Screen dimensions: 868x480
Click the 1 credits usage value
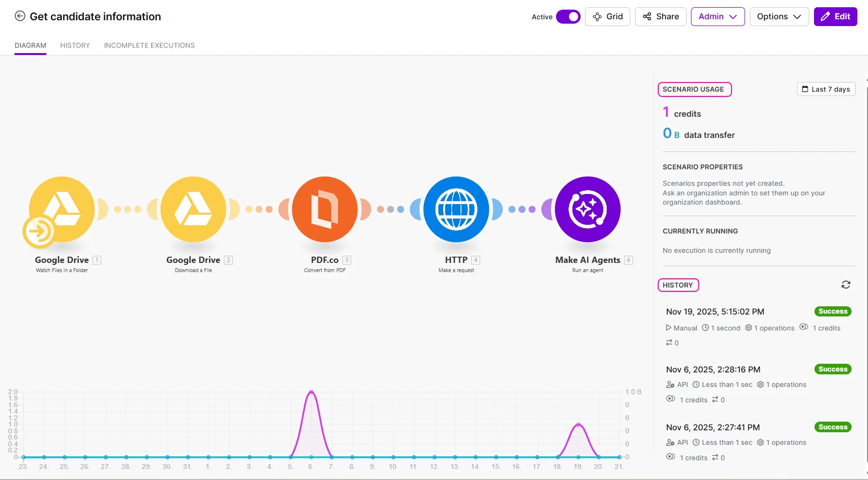[682, 112]
